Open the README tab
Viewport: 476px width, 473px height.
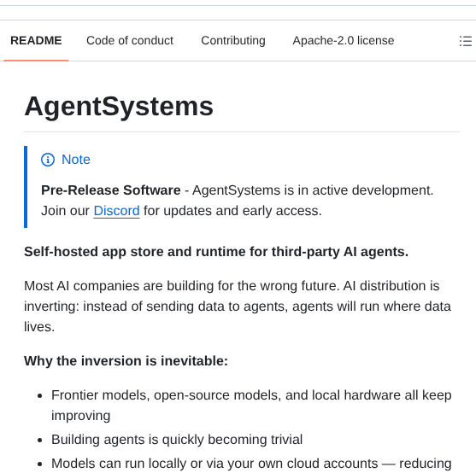click(x=36, y=41)
